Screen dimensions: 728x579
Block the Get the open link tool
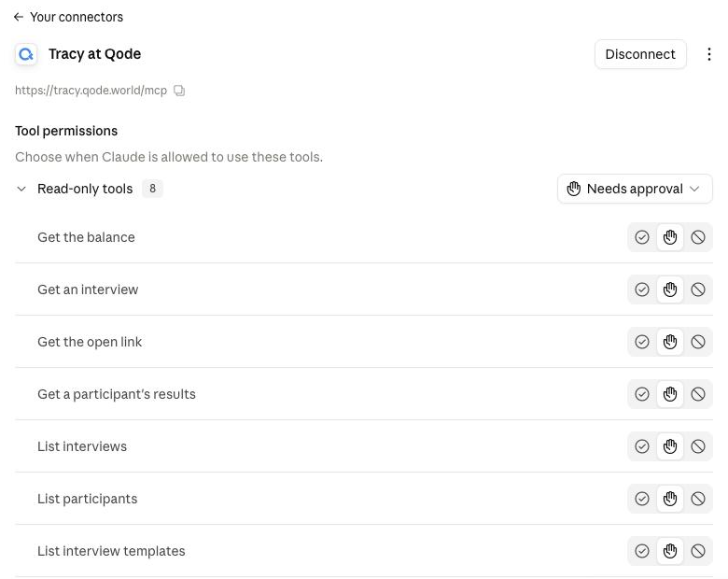(698, 342)
